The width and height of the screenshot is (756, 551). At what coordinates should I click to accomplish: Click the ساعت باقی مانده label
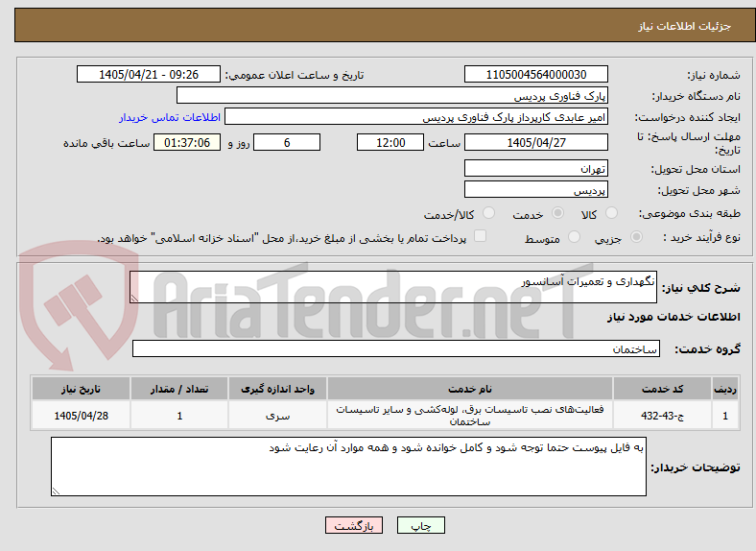point(106,143)
